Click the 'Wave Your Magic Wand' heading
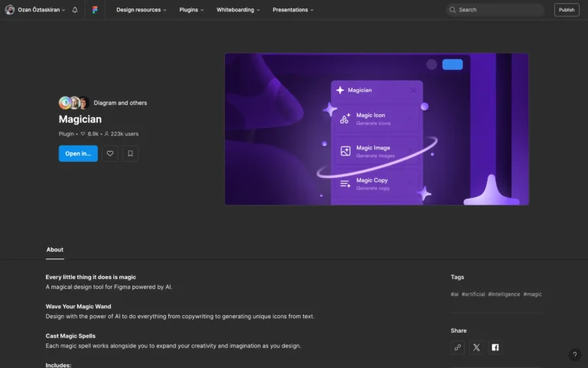588x368 pixels. [78, 307]
